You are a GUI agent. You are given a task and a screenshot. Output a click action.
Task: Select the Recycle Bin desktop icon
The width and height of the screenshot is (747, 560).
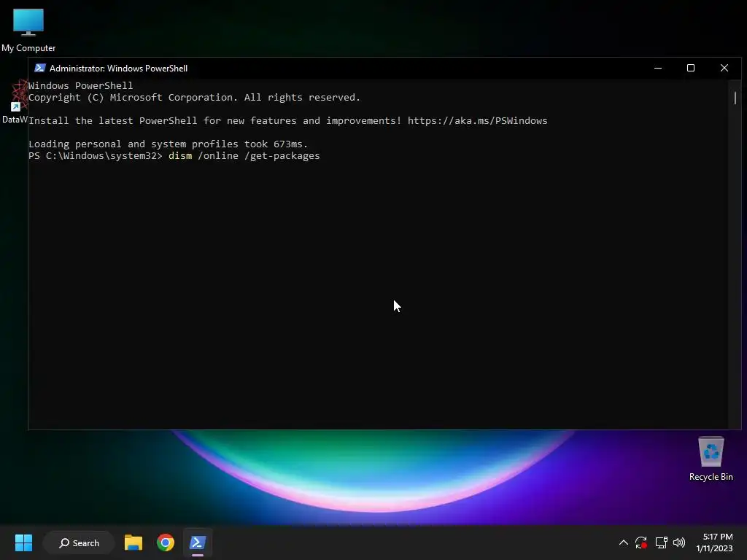click(x=711, y=459)
